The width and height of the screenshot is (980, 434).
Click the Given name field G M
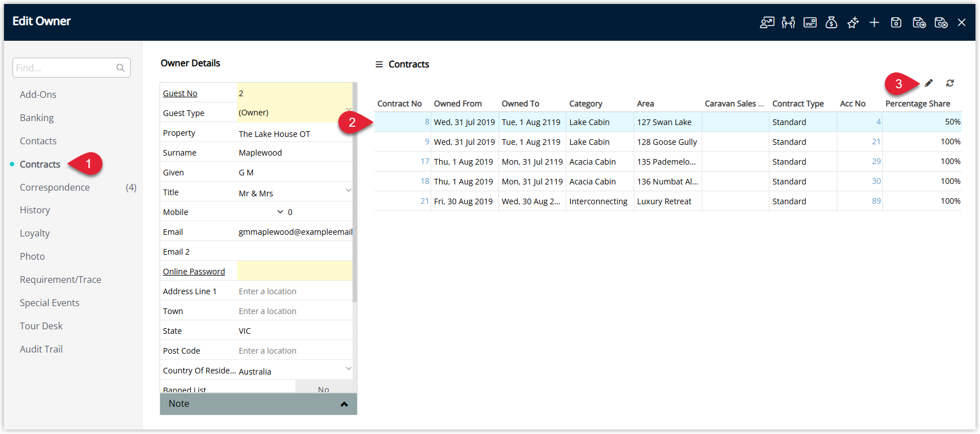point(294,173)
